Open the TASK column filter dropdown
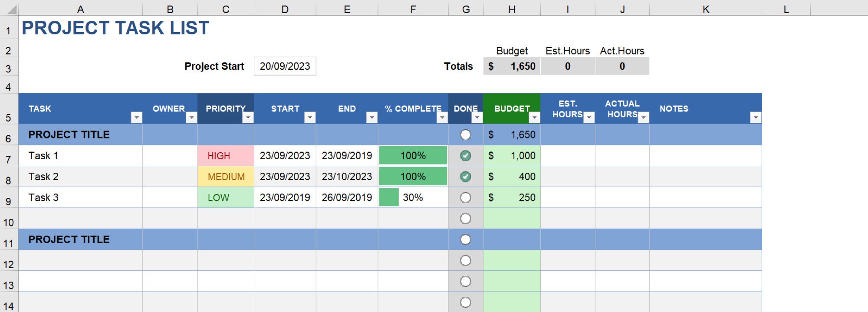 coord(136,118)
